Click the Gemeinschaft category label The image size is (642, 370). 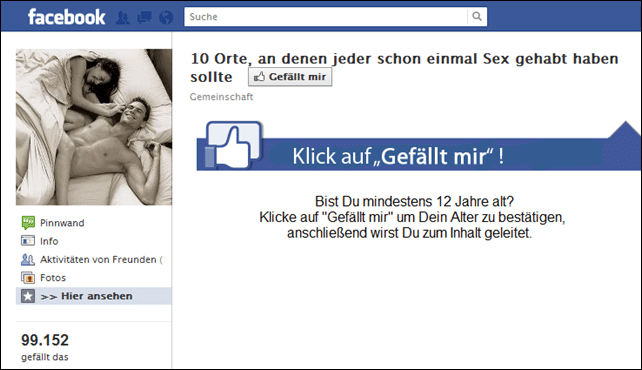point(222,97)
